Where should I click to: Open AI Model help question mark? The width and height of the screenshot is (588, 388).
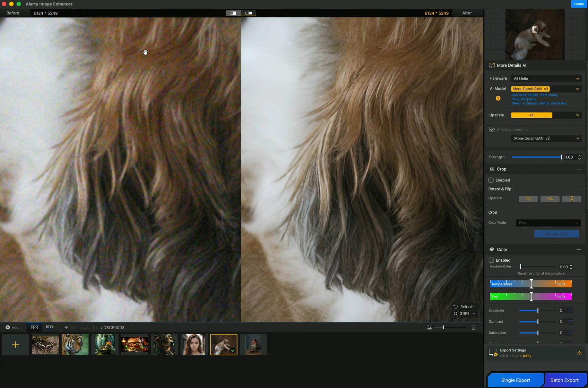pos(498,98)
